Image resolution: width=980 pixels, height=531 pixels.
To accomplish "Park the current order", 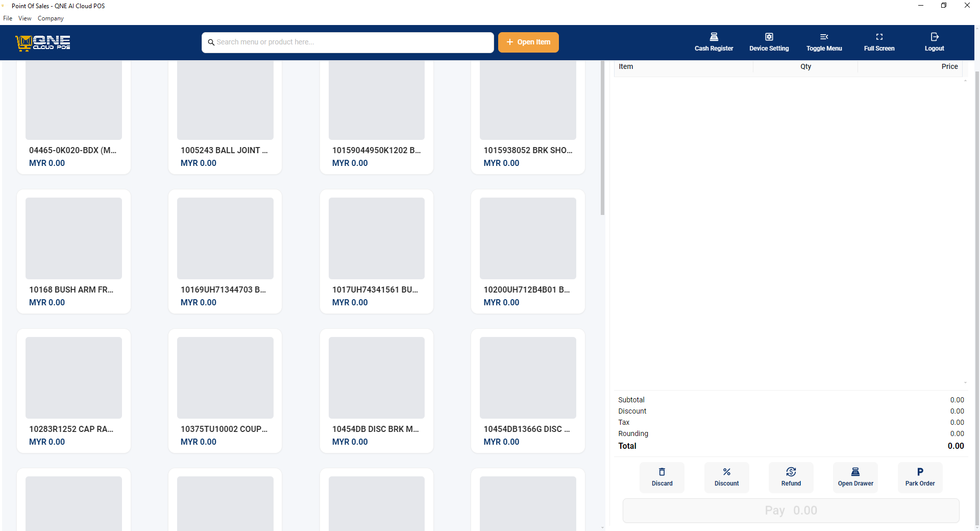I will pyautogui.click(x=920, y=477).
